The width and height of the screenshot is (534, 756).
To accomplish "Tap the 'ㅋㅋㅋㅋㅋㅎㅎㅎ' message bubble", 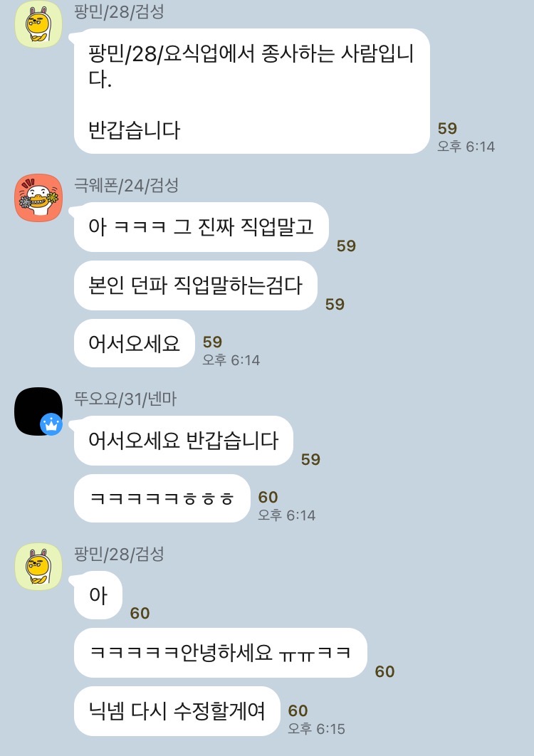I will pos(162,498).
